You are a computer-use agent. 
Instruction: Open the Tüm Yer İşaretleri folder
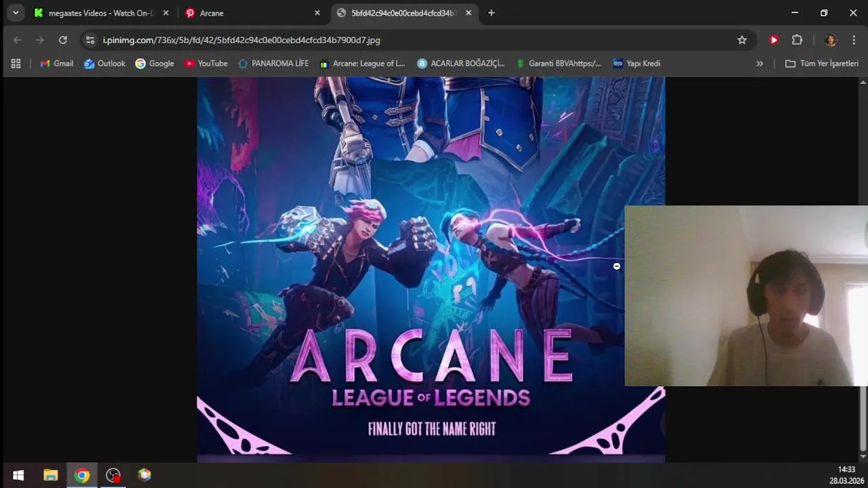[821, 63]
